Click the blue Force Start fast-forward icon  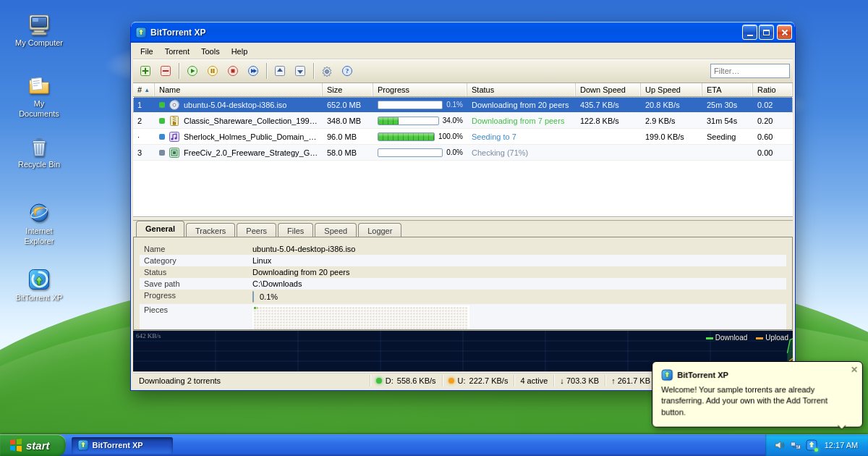pos(253,71)
